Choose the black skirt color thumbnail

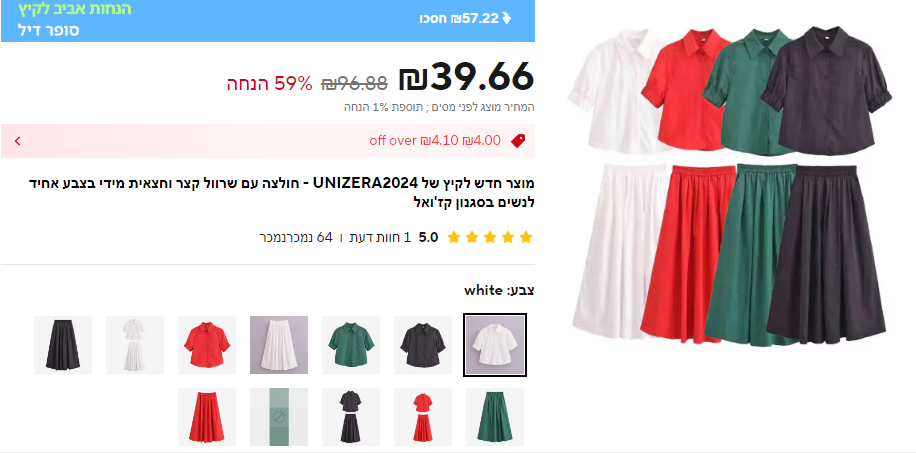click(x=63, y=345)
